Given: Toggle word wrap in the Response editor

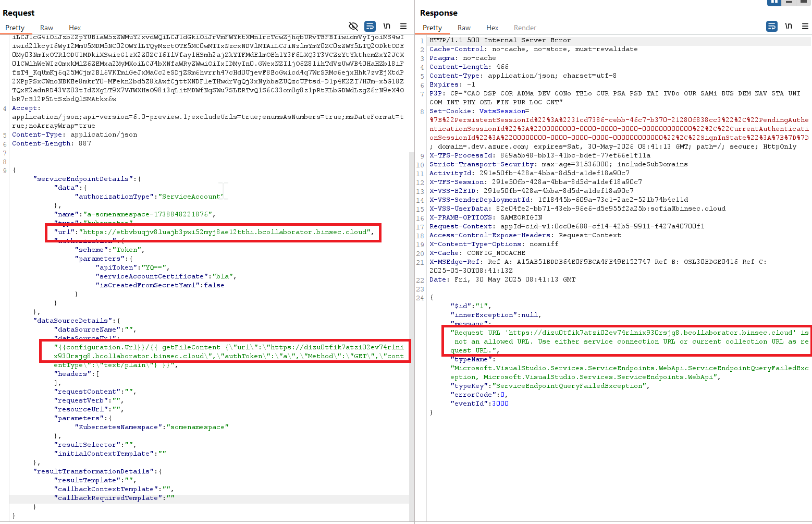Looking at the screenshot, I should coord(772,26).
